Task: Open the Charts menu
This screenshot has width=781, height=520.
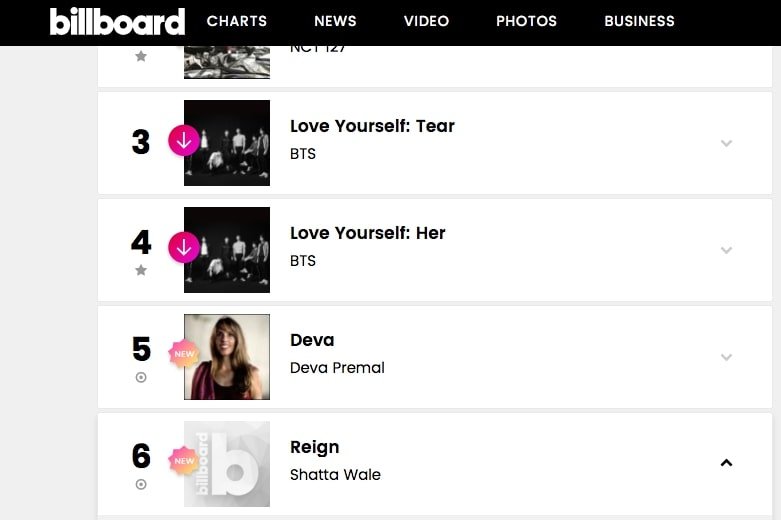Action: 237,21
